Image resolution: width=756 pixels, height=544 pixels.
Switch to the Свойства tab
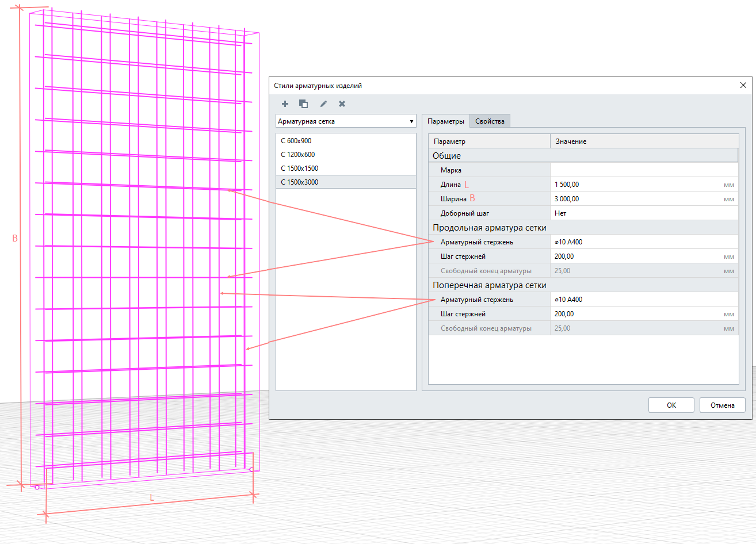click(x=490, y=121)
